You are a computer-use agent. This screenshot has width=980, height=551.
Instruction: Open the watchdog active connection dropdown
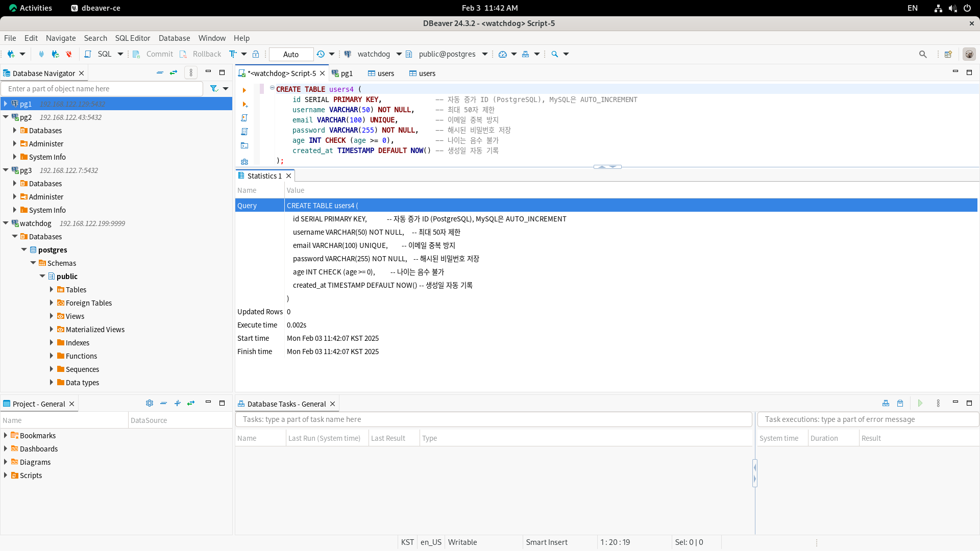pos(374,54)
